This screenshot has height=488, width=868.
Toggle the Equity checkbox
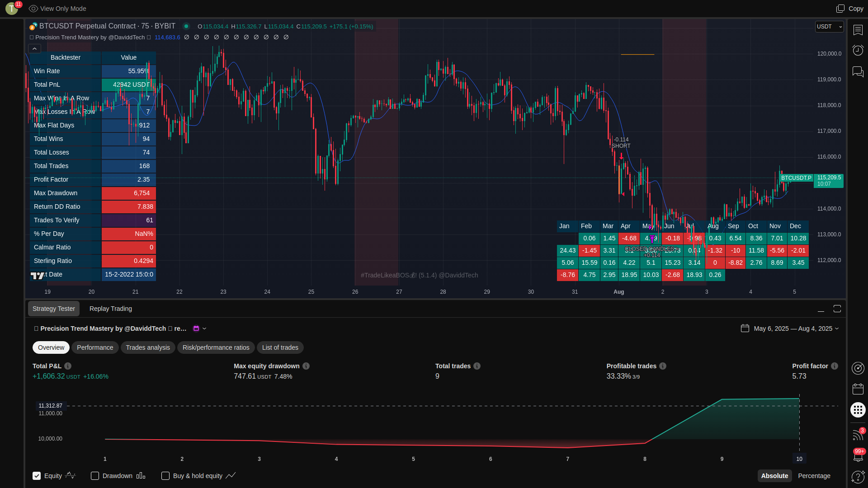tap(37, 476)
